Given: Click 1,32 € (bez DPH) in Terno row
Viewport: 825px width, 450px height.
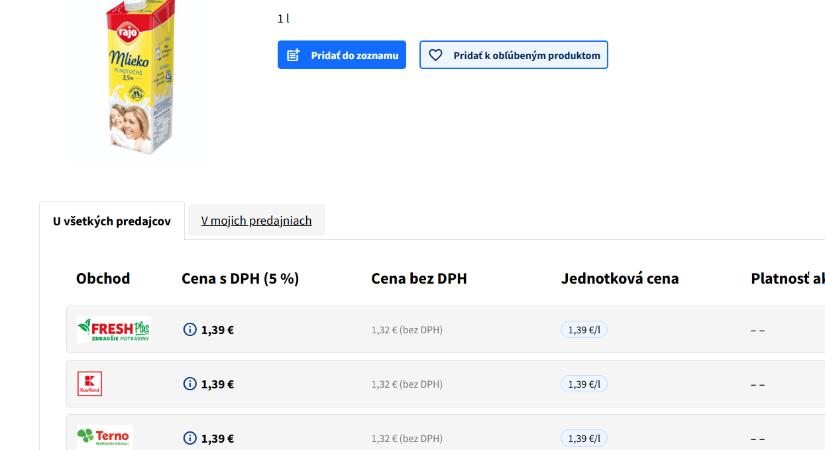Looking at the screenshot, I should (x=407, y=438).
